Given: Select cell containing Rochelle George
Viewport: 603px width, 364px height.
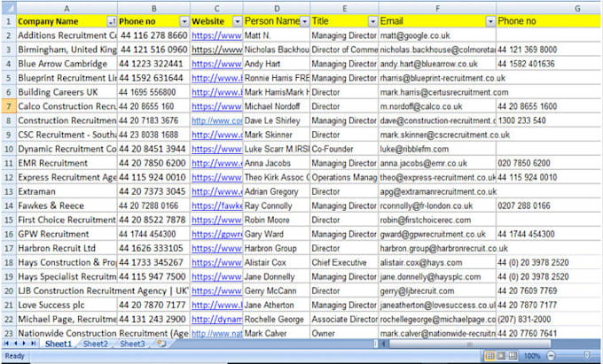Looking at the screenshot, I should (x=277, y=320).
